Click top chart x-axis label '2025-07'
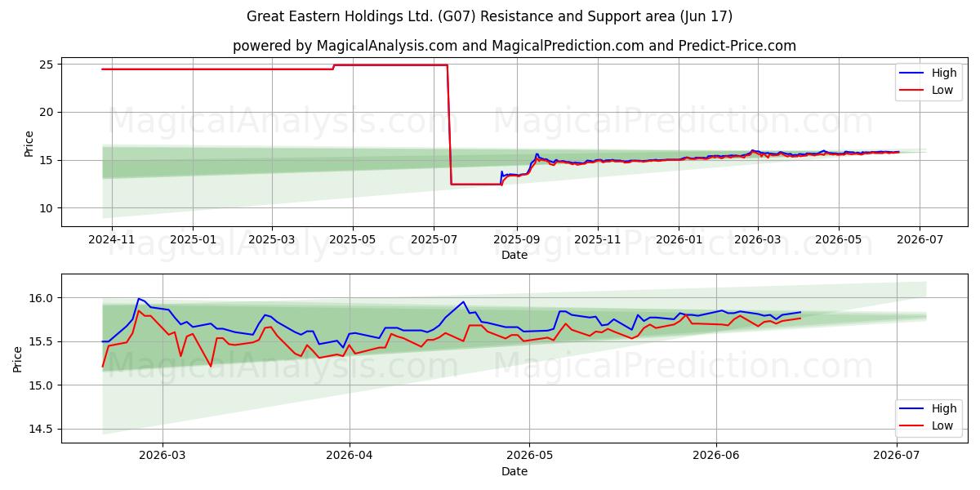 click(433, 240)
